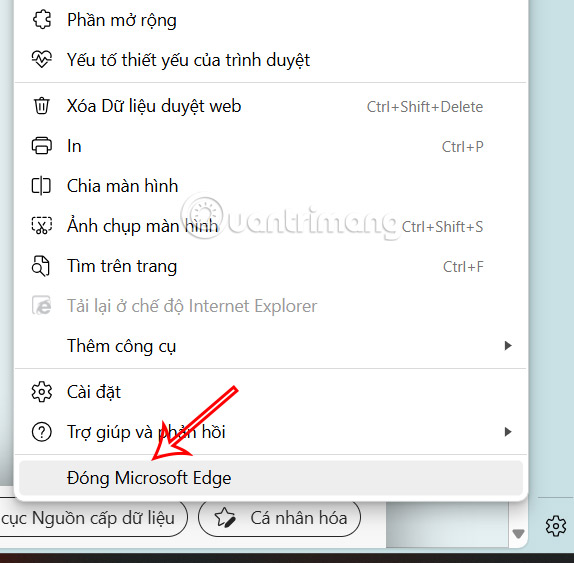The height and width of the screenshot is (563, 574).
Task: Click the Cá nhân hóa button
Action: (279, 518)
